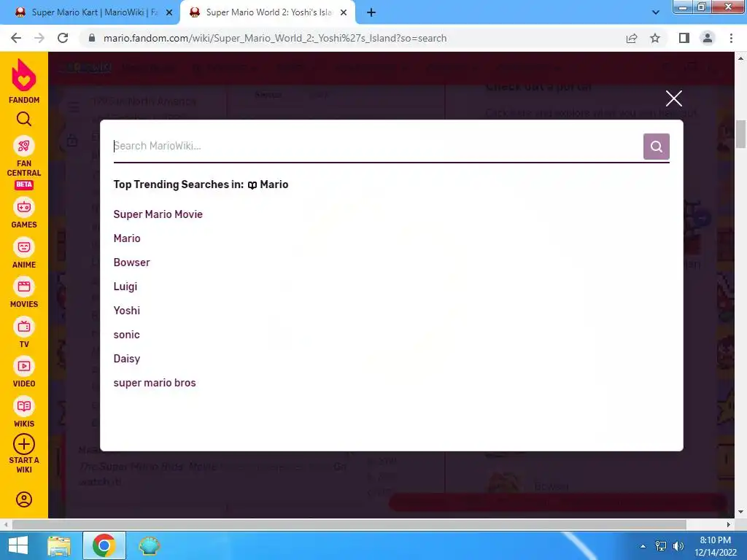This screenshot has width=747, height=560.
Task: Reload the current page
Action: coord(63,38)
